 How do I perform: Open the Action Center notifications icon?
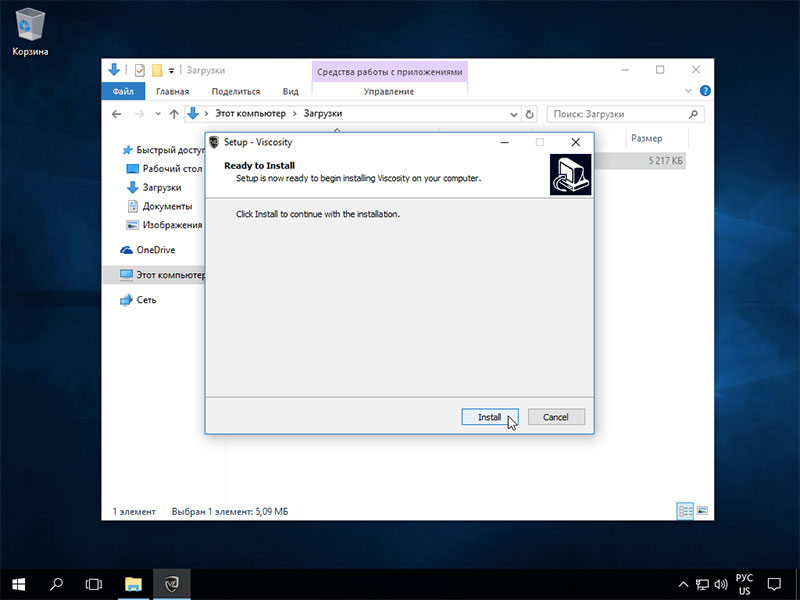coord(774,584)
